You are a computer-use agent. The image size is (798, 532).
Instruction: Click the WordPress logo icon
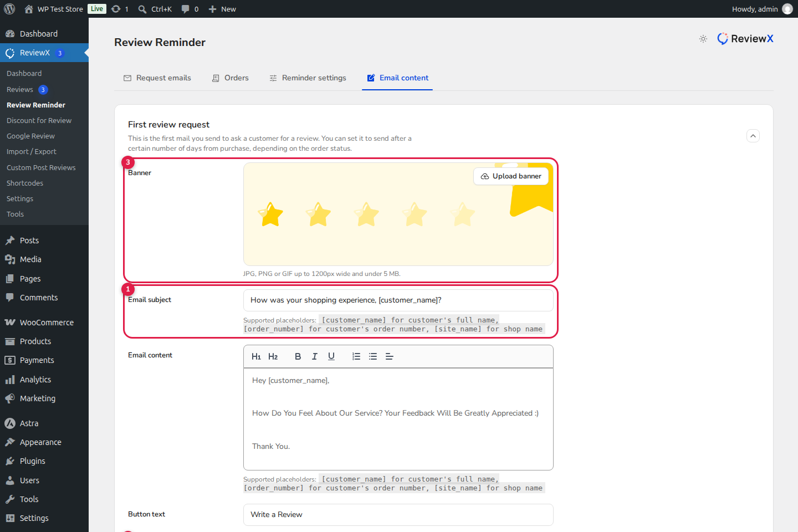click(x=9, y=9)
